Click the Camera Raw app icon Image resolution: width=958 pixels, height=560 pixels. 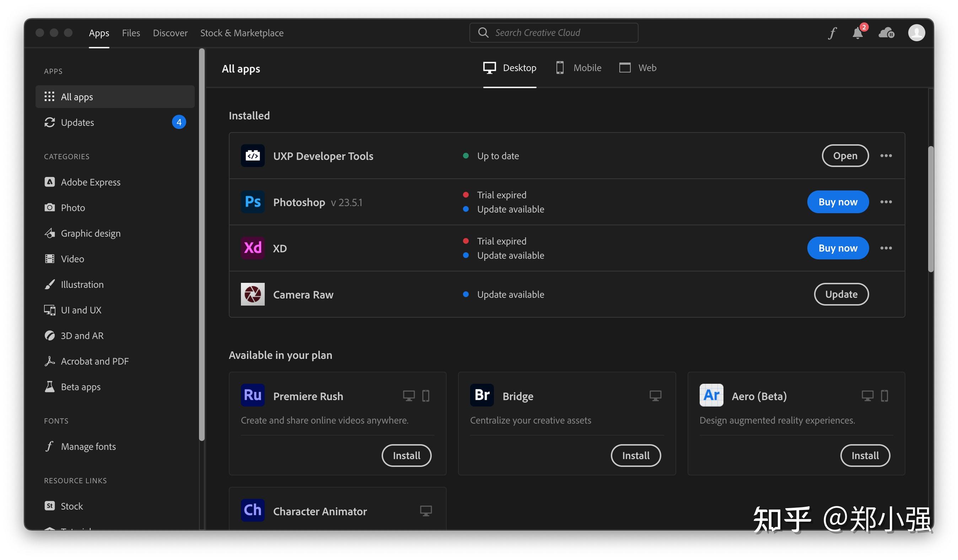tap(252, 294)
